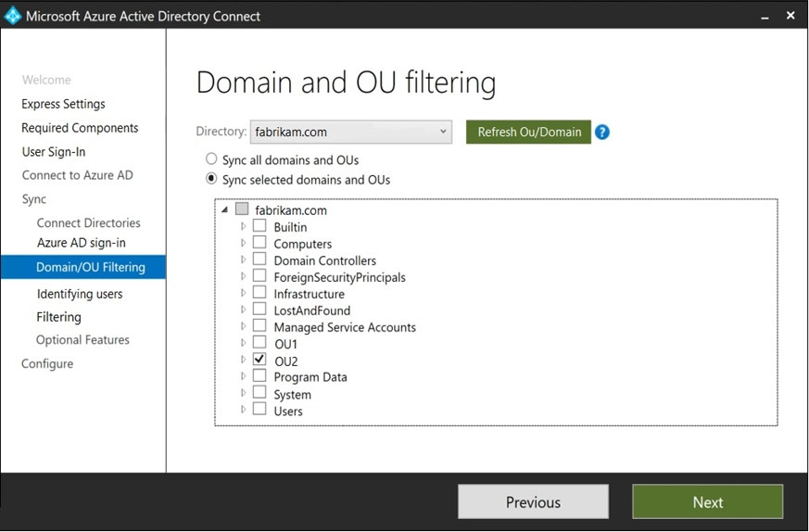This screenshot has width=809, height=532.
Task: Expand the Program Data node arrow
Action: (x=243, y=376)
